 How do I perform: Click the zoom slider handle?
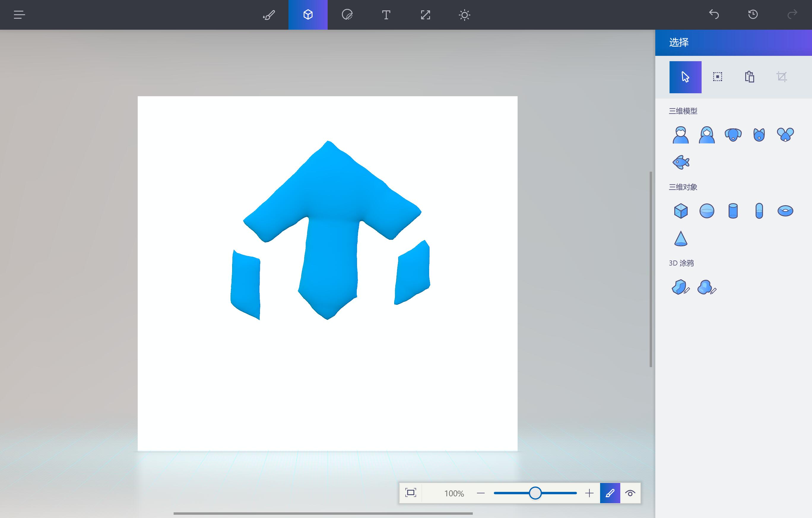coord(535,493)
